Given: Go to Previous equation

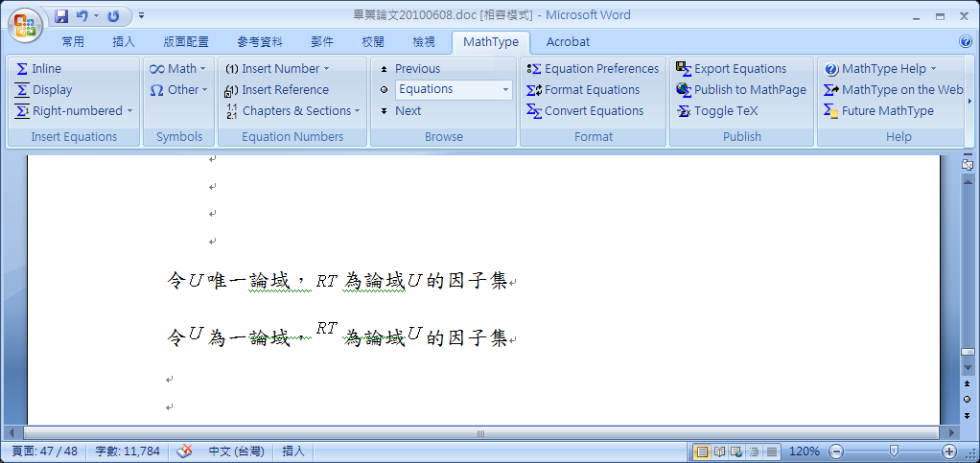Looking at the screenshot, I should point(410,69).
